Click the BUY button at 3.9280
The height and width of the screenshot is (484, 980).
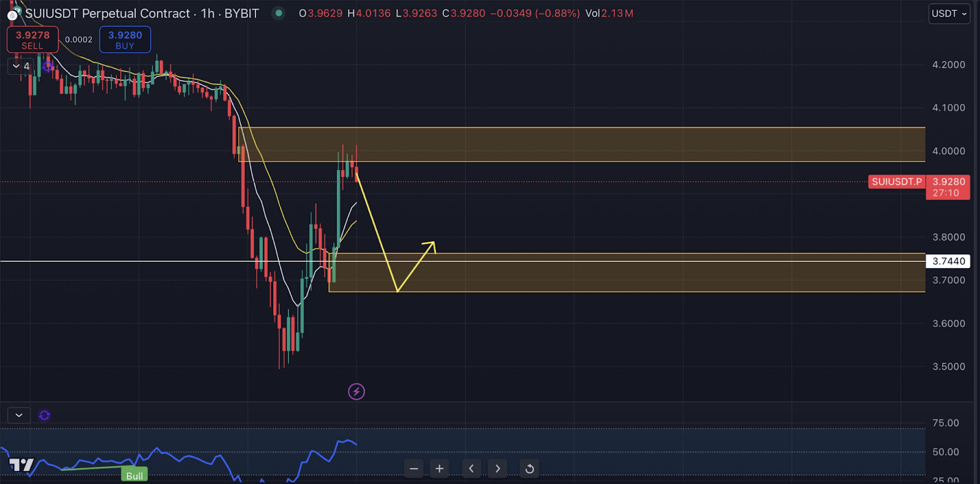pos(125,40)
